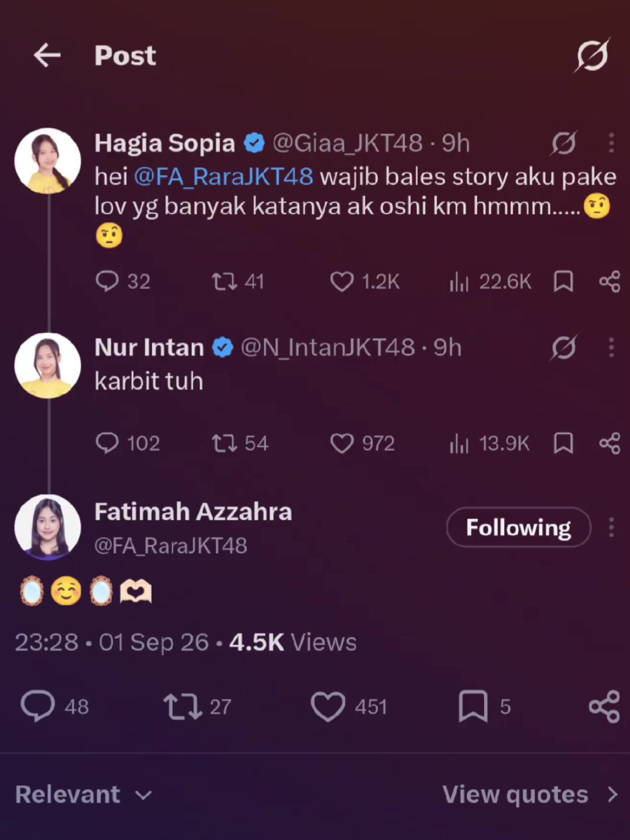Open Grok icon in the post header
The height and width of the screenshot is (840, 630).
[592, 55]
